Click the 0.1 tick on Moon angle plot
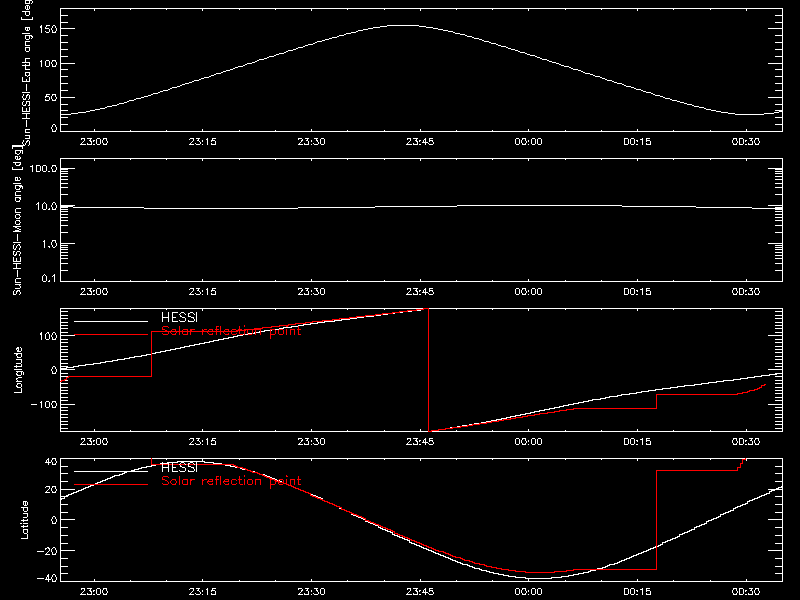Image resolution: width=800 pixels, height=600 pixels. point(49,278)
